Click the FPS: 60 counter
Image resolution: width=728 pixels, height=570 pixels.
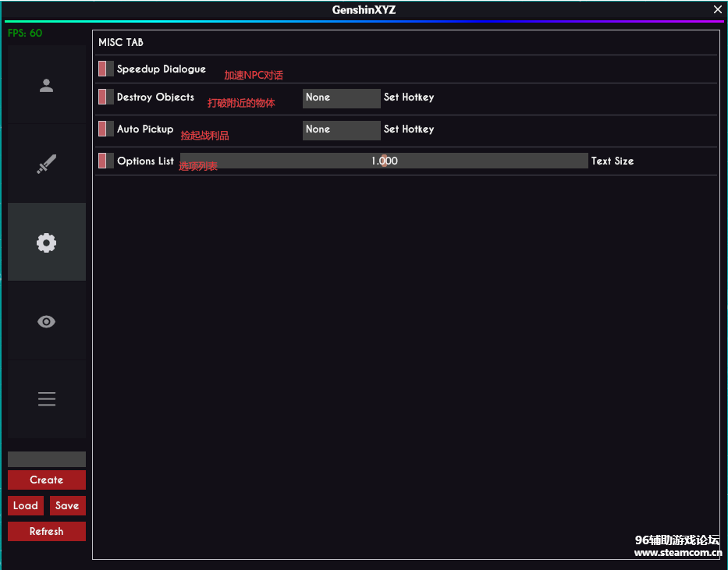pyautogui.click(x=25, y=33)
